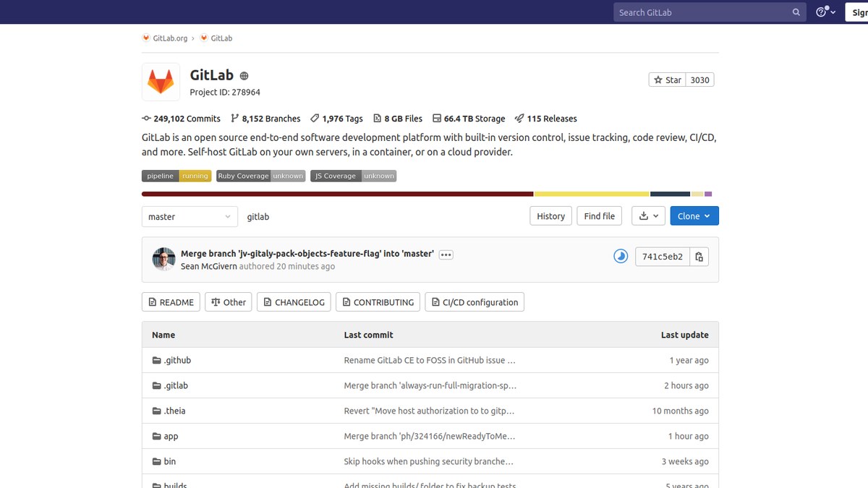Open the merge branch commit title
The height and width of the screenshot is (488, 868).
tap(307, 254)
